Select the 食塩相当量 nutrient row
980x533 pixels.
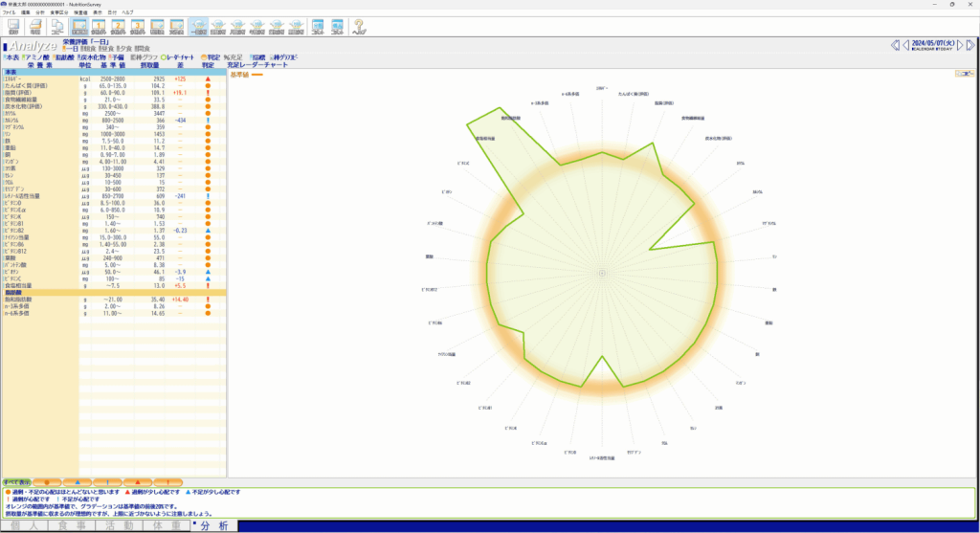click(114, 285)
